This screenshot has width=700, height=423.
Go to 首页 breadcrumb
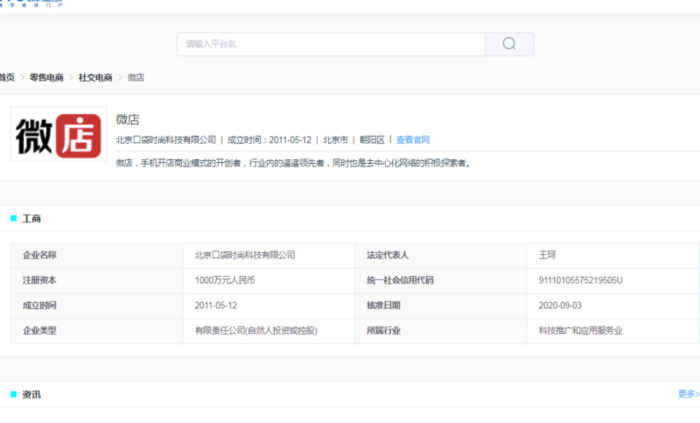tap(7, 78)
